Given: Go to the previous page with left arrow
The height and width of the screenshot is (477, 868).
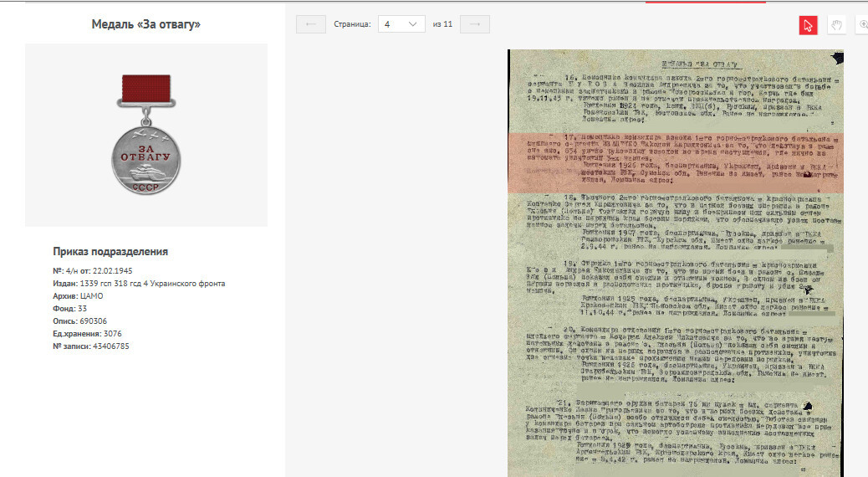Looking at the screenshot, I should 310,24.
